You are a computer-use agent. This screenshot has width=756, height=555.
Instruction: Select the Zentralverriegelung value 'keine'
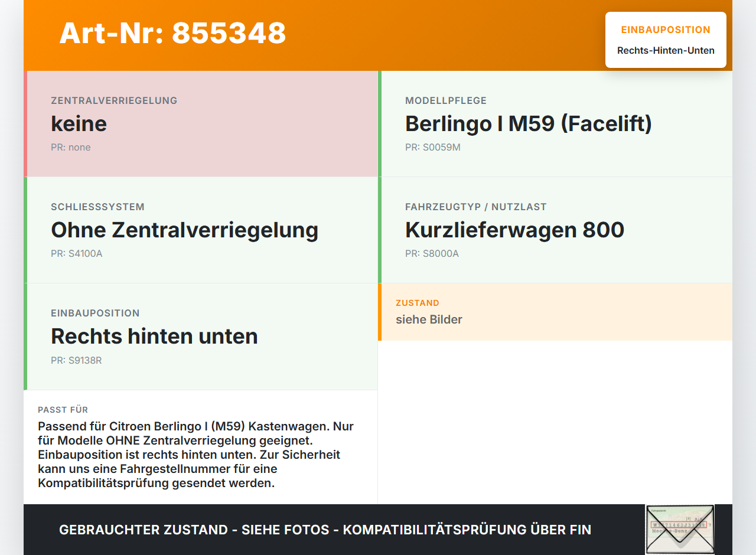79,123
